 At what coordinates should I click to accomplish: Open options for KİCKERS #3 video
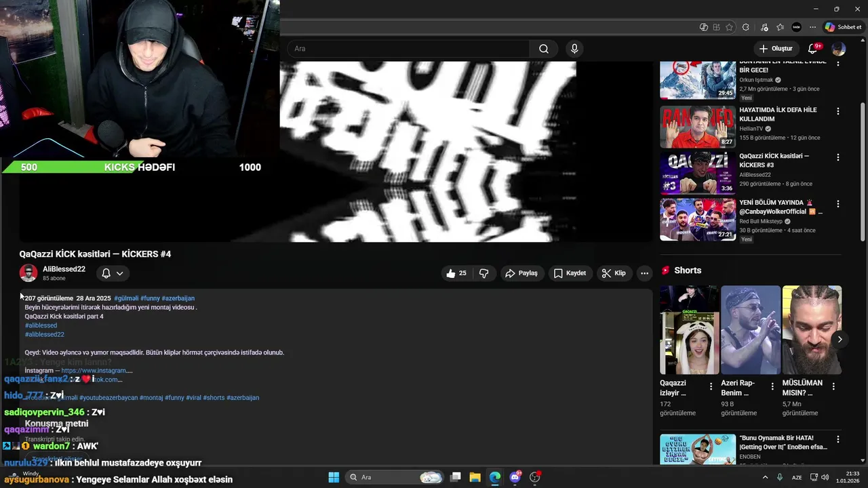click(837, 157)
